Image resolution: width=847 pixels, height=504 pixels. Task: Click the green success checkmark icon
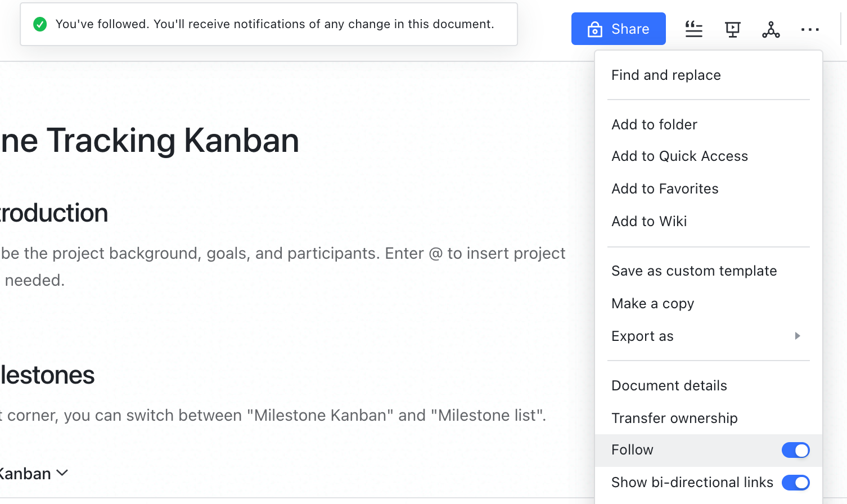coord(40,24)
